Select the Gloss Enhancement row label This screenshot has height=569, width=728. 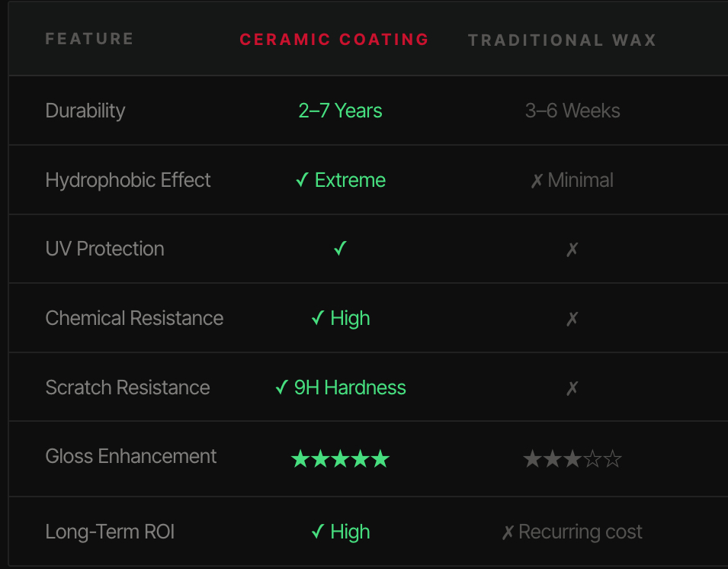click(x=131, y=456)
